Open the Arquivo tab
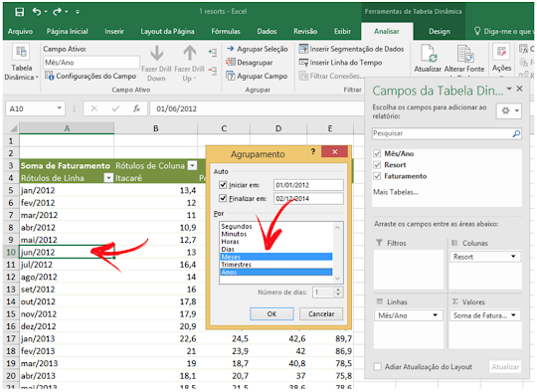Image resolution: width=537 pixels, height=392 pixels. pyautogui.click(x=20, y=31)
